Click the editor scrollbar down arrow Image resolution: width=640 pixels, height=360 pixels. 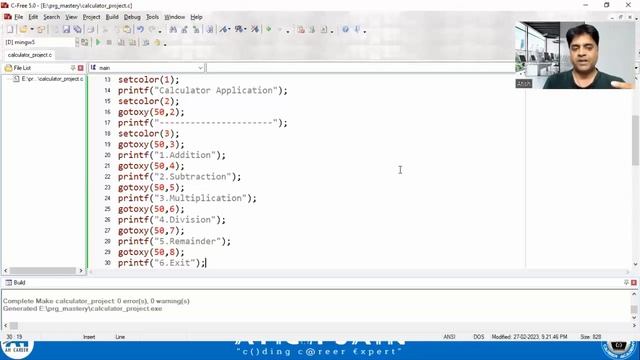coord(636,264)
